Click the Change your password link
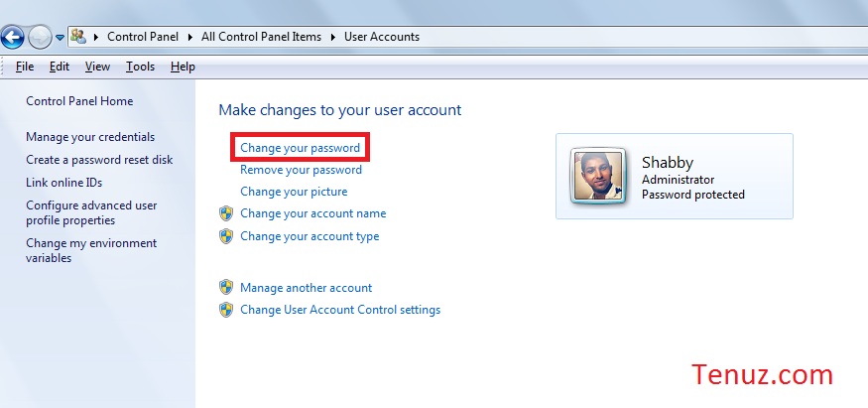This screenshot has width=868, height=408. point(300,148)
